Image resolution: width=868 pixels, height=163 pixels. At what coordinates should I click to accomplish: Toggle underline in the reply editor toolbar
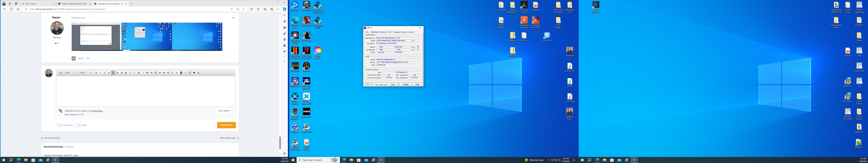[104, 73]
